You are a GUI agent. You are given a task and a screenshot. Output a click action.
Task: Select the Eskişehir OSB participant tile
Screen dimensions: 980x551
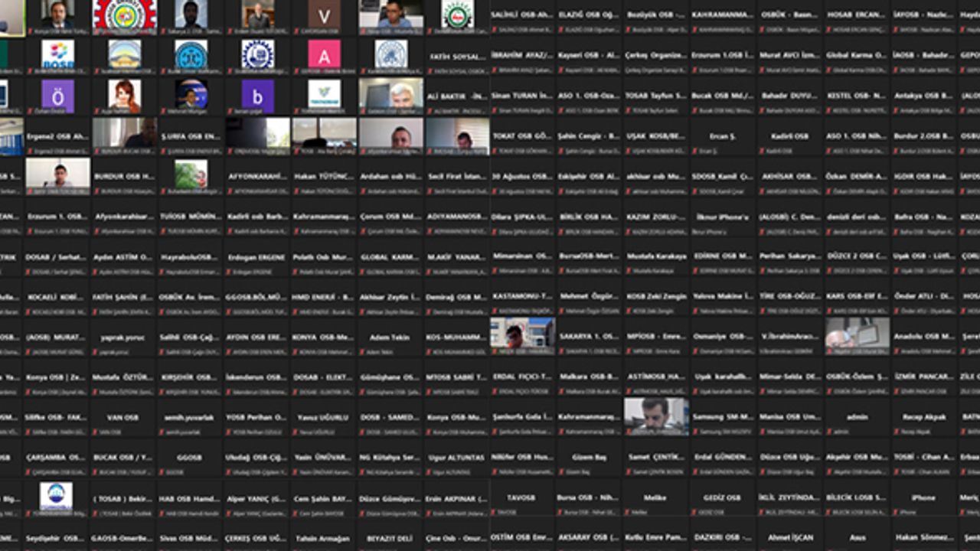coord(590,176)
